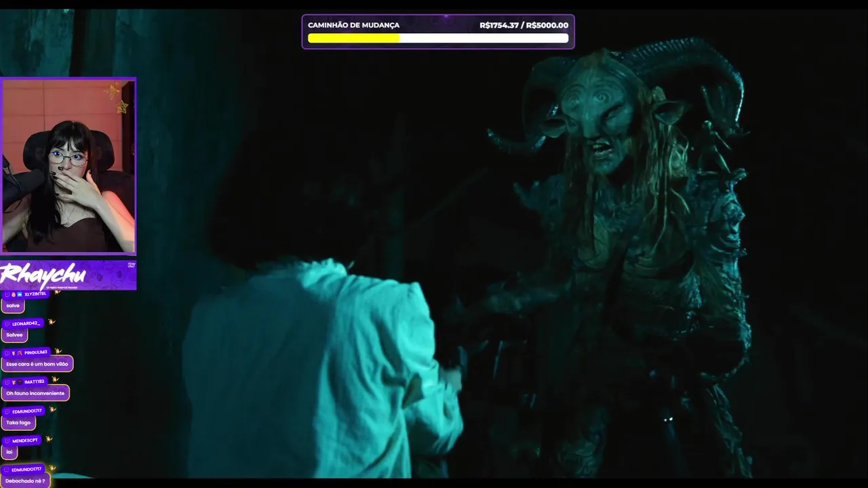Click the Twitch icon beside MENDESCPT
Screen dimensions: 868x488
click(x=7, y=441)
